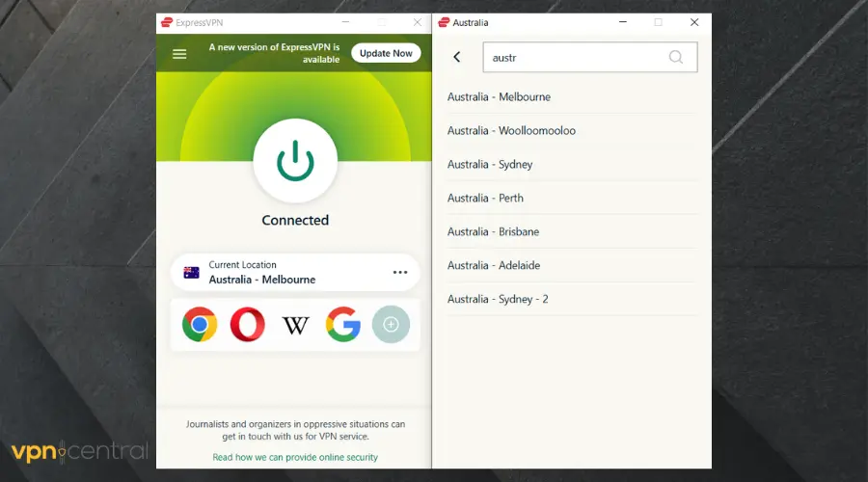Screen dimensions: 868x482
Task: Launch Chrome shortcut icon
Action: tap(200, 324)
